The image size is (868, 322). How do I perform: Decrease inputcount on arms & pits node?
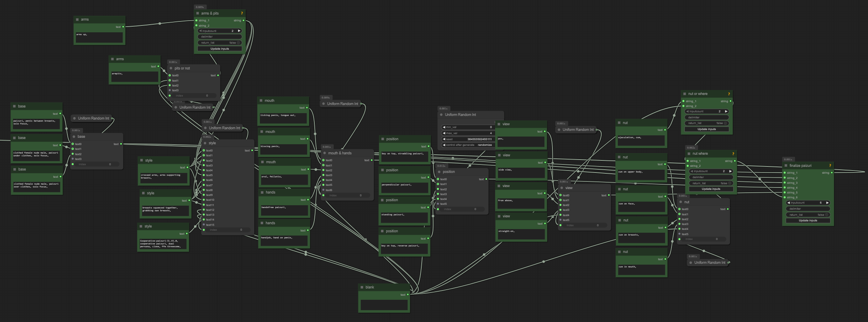[x=200, y=31]
